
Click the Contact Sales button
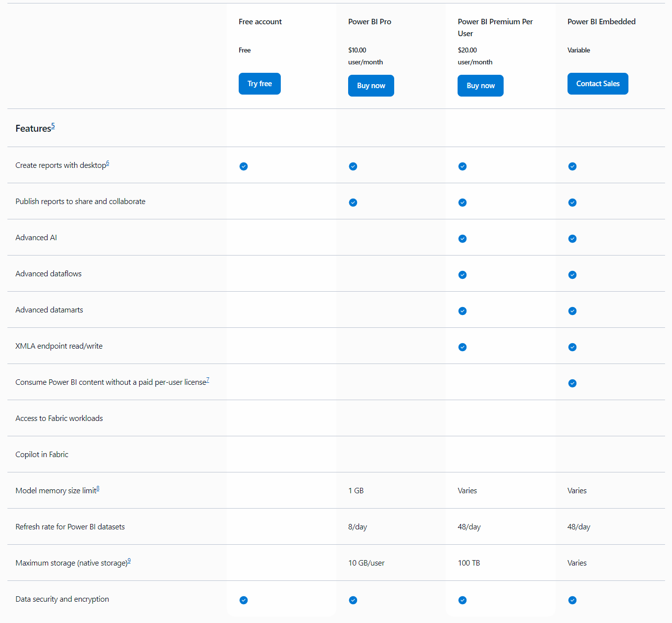pyautogui.click(x=598, y=84)
